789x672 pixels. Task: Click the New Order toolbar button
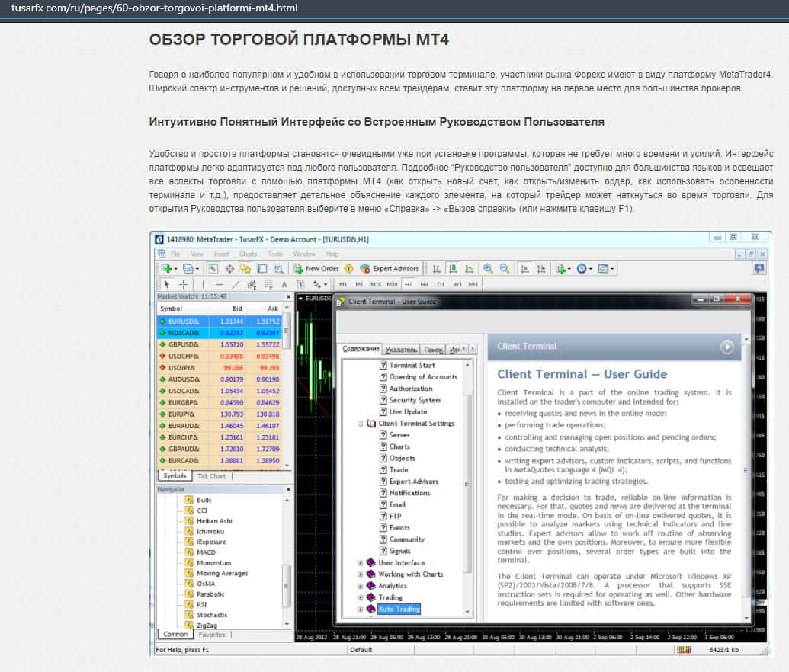316,268
